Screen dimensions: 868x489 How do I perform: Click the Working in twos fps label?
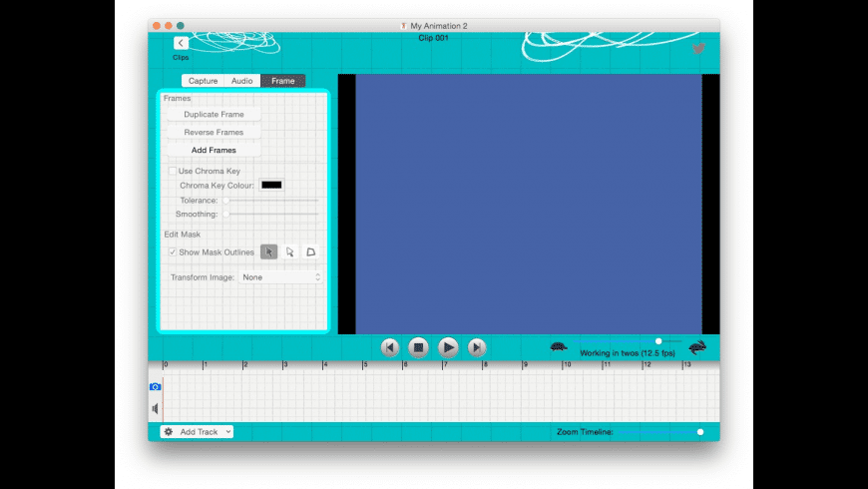coord(628,352)
